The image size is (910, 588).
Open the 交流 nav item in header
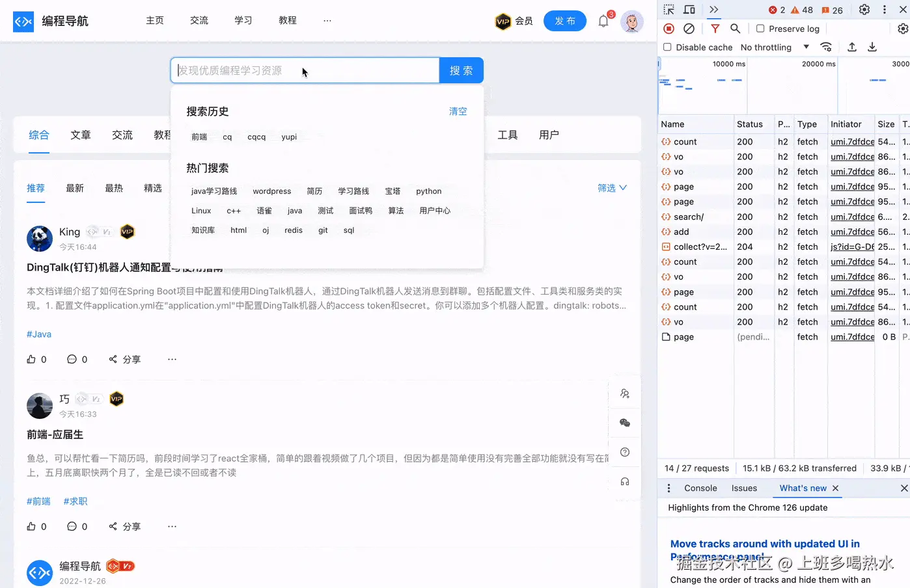tap(199, 21)
